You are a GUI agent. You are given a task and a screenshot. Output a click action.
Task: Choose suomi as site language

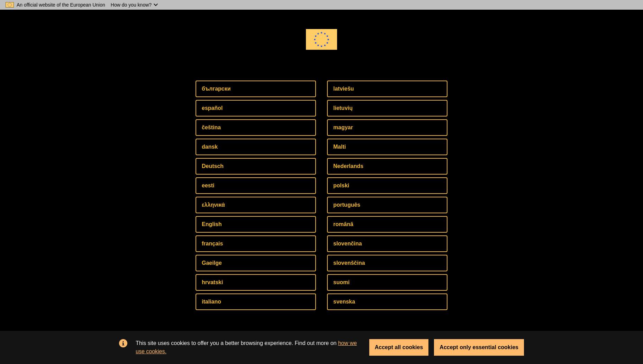(x=387, y=282)
